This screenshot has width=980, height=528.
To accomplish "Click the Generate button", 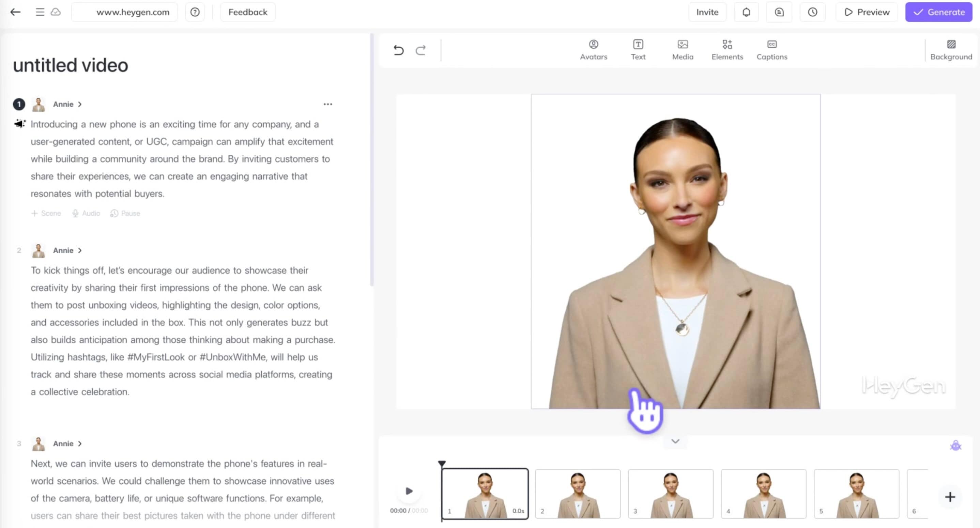I will tap(938, 12).
